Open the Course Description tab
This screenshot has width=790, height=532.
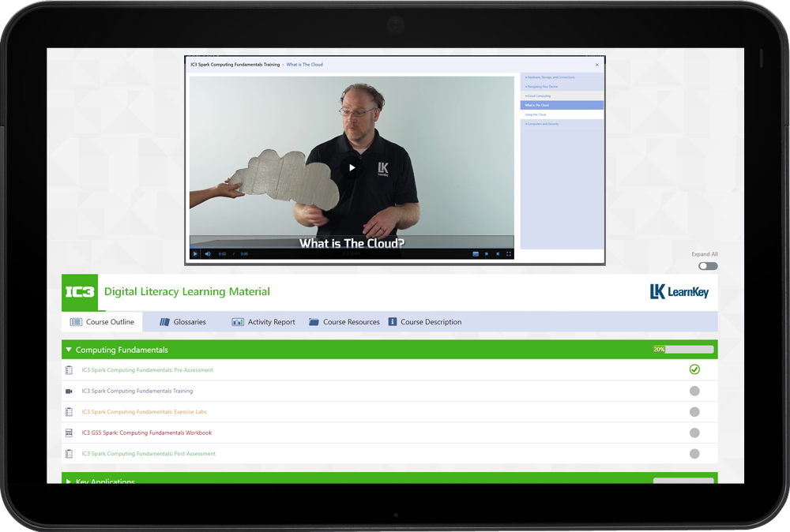(425, 321)
